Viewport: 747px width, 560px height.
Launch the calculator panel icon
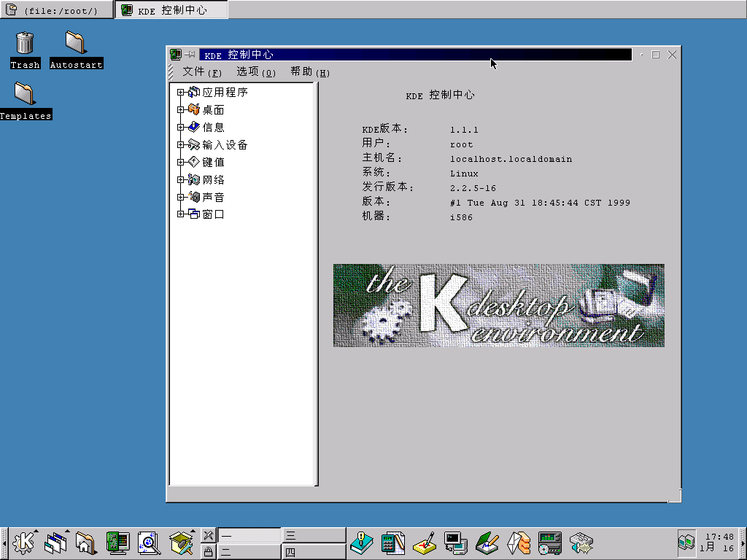393,542
